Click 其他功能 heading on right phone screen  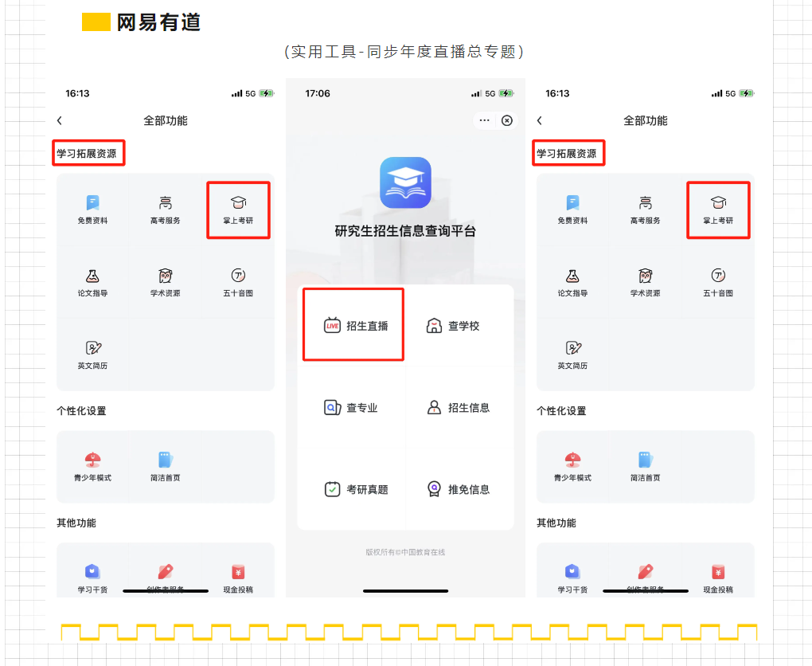tap(556, 523)
